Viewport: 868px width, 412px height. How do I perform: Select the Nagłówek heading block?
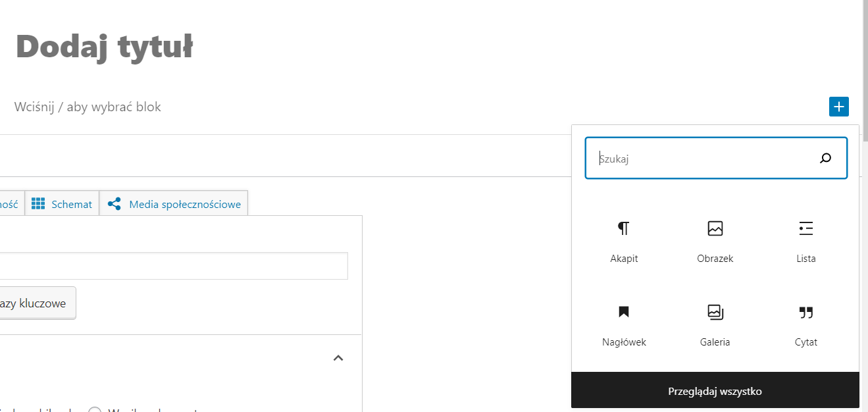point(624,324)
